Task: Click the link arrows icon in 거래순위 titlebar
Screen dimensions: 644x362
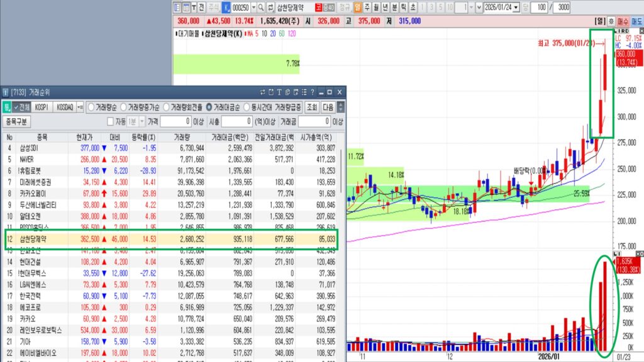Action: click(x=262, y=92)
